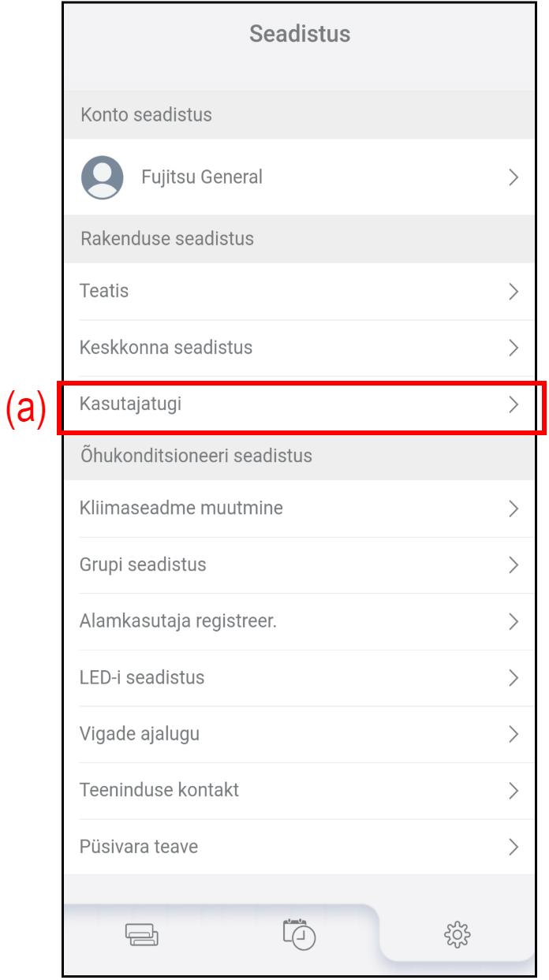Open the Kasutajatugi user support item

(x=131, y=404)
